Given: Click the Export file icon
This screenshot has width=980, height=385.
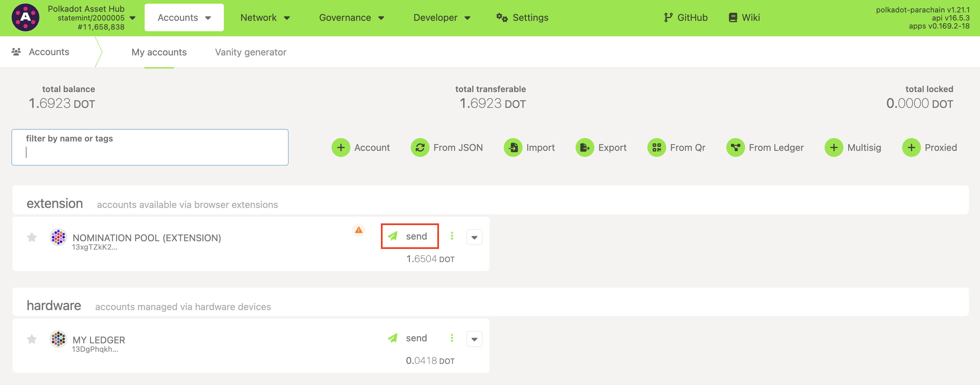Looking at the screenshot, I should coord(584,147).
